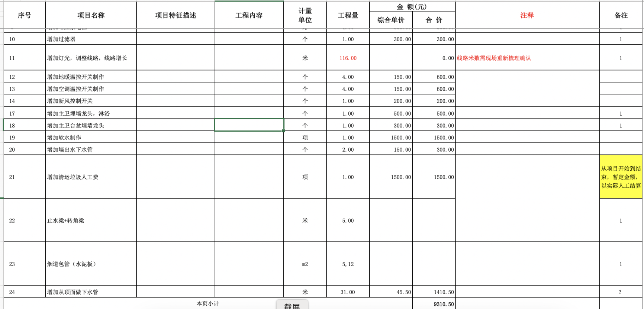
Task: Select the empty 工程内容 cell in row 18
Action: pyautogui.click(x=249, y=125)
